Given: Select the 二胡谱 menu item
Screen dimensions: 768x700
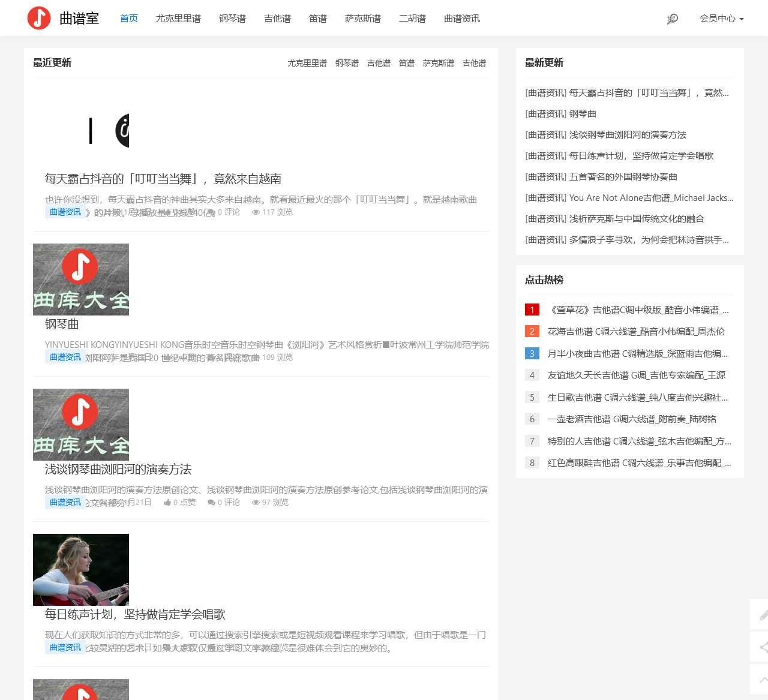Looking at the screenshot, I should point(412,19).
